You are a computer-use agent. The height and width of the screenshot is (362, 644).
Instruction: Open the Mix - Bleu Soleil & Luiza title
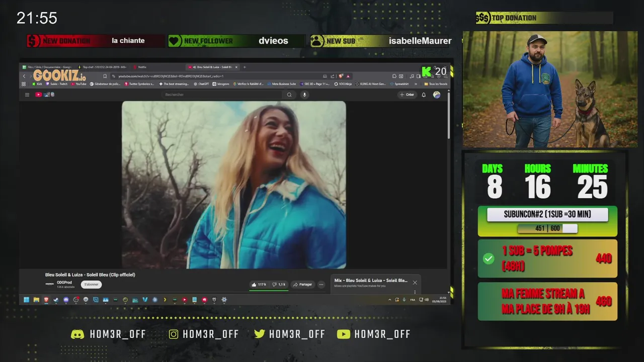coord(371,280)
